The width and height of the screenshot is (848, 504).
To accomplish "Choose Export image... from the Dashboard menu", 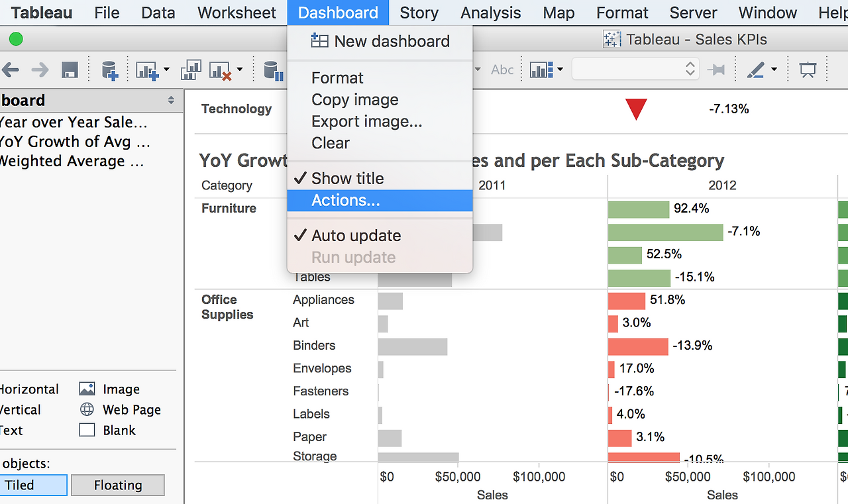I will click(x=380, y=121).
